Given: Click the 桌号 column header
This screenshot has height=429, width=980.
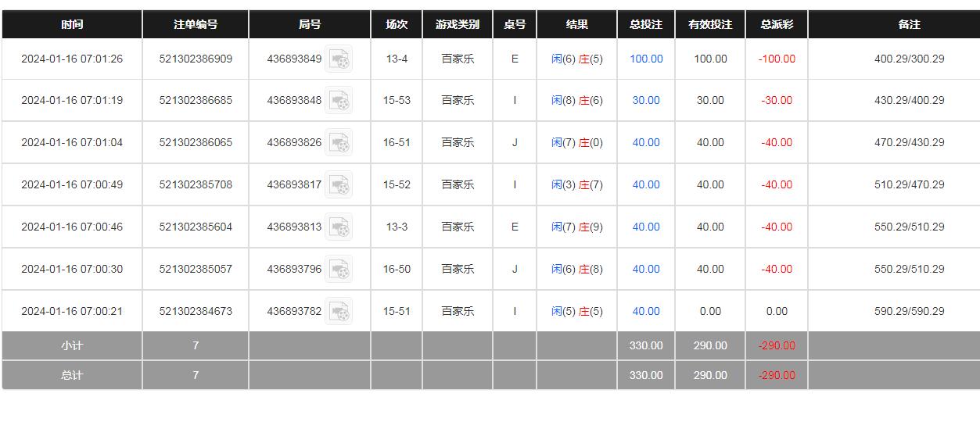Looking at the screenshot, I should tap(515, 24).
